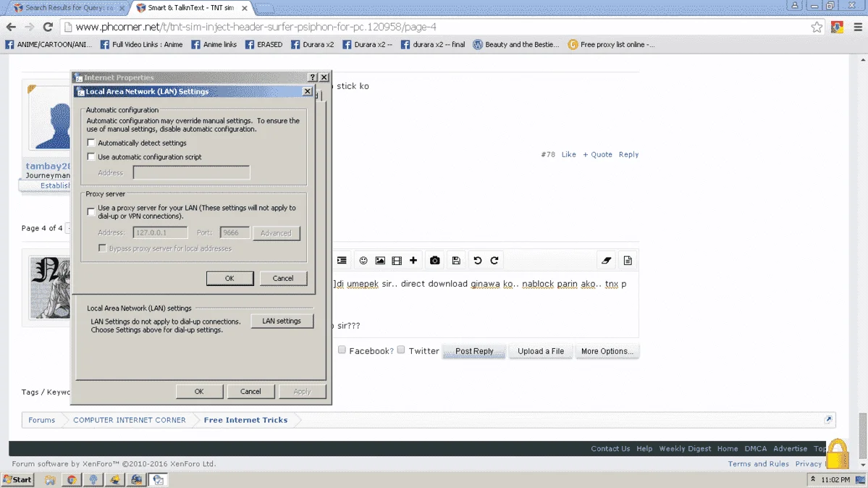The height and width of the screenshot is (488, 868).
Task: Reply to post #78
Action: pos(628,154)
